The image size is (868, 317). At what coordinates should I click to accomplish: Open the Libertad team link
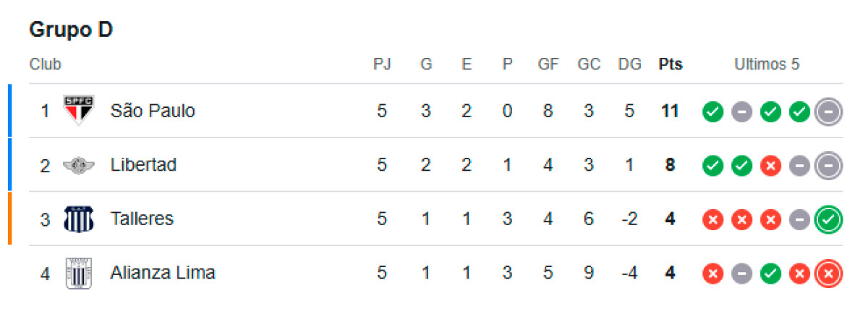pos(143,165)
